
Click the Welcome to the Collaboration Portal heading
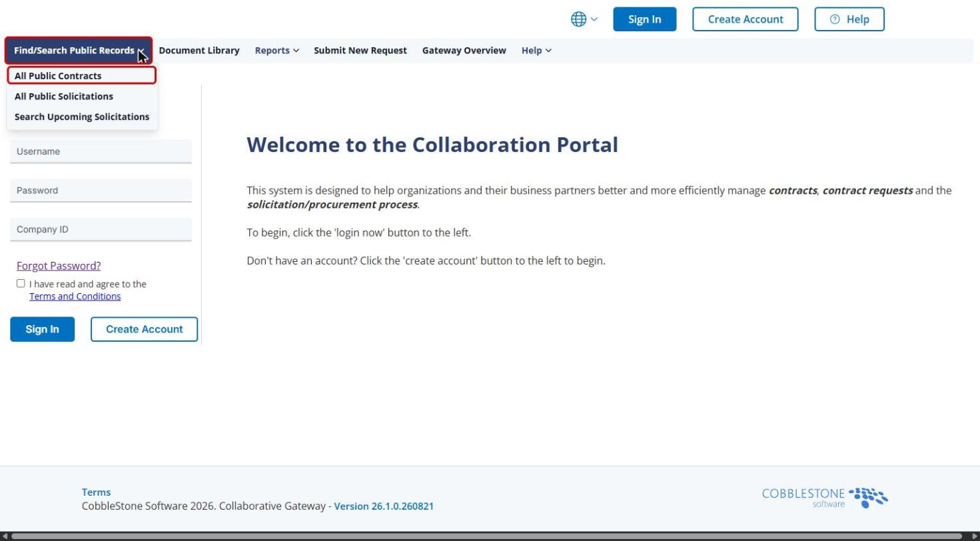[x=432, y=145]
